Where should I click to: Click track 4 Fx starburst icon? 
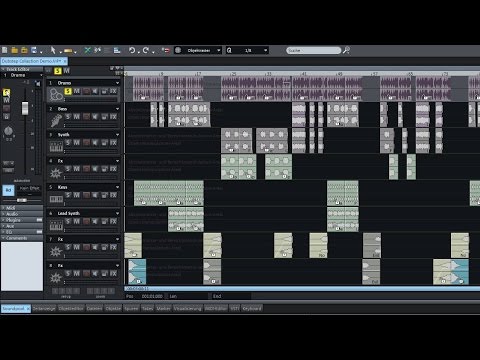[56, 173]
